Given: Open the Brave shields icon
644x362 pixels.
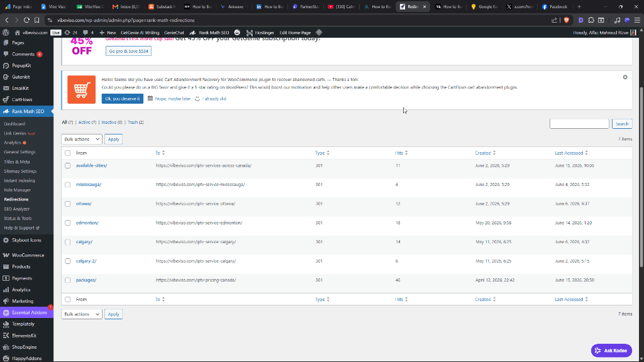Looking at the screenshot, I should click(567, 20).
